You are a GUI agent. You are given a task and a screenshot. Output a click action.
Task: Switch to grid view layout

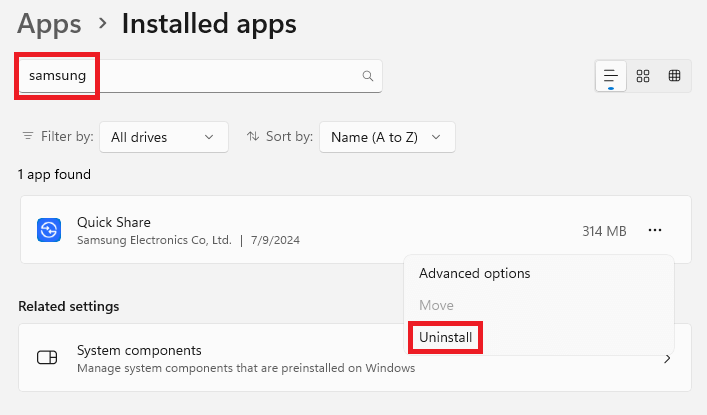(x=643, y=76)
